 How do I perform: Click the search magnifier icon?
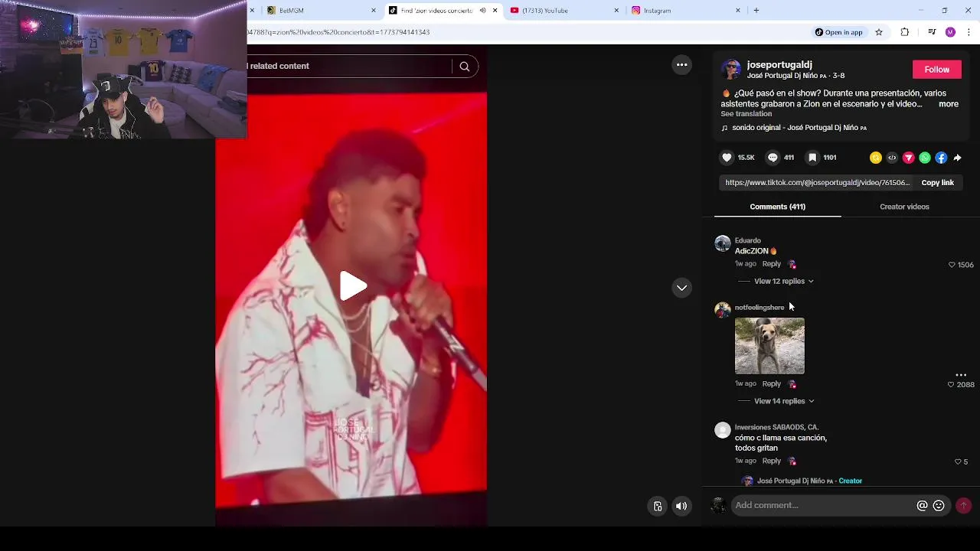point(465,67)
